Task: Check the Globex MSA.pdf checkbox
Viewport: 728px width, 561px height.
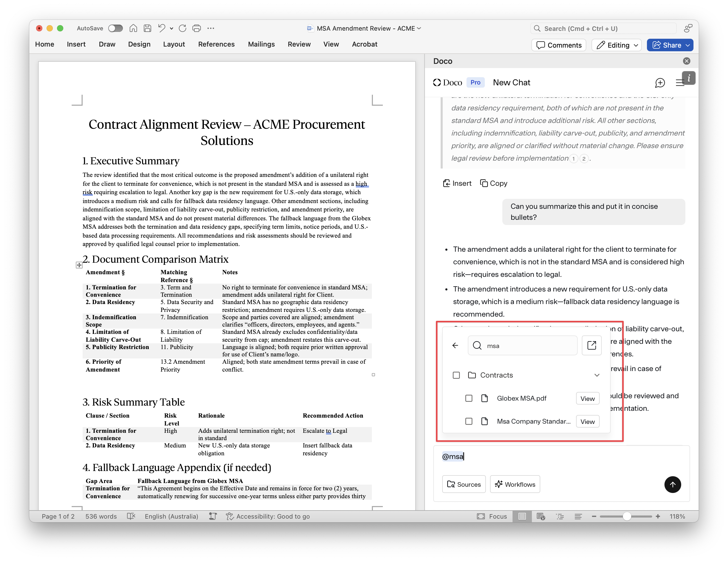Action: pos(469,398)
